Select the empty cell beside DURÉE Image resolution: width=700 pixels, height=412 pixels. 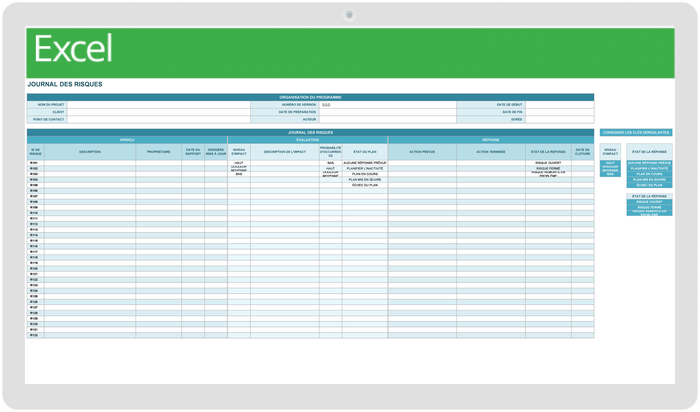coord(560,120)
